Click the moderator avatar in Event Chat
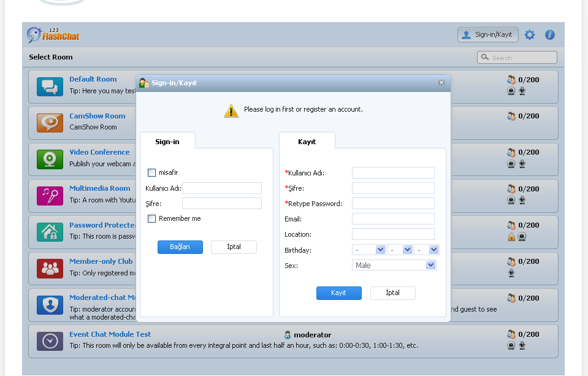Image resolution: width=588 pixels, height=376 pixels. pos(288,335)
